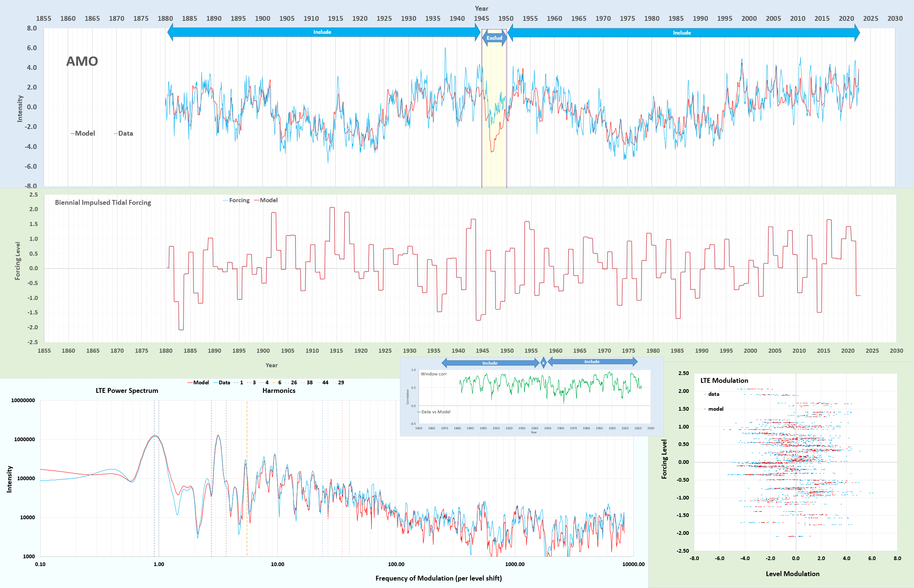Screen dimensions: 914x588
Task: Click the small 'x' diamond arrow in Window corr
Action: tap(543, 363)
